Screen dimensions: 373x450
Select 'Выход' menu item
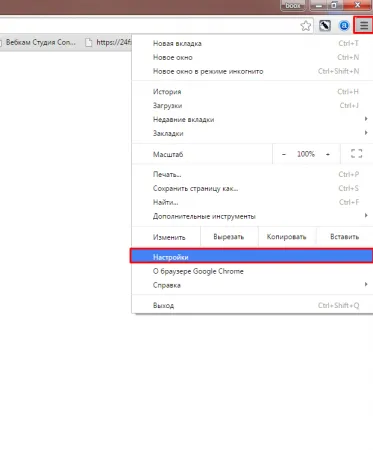(252, 305)
